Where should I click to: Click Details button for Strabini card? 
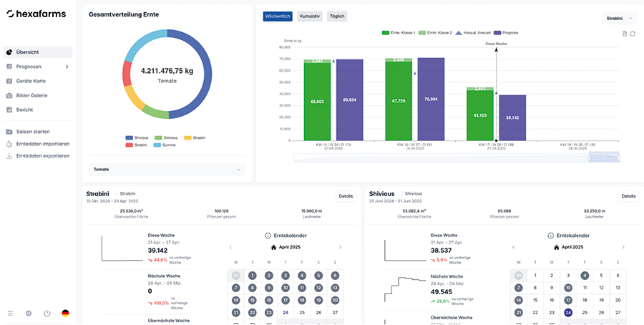[x=346, y=195]
